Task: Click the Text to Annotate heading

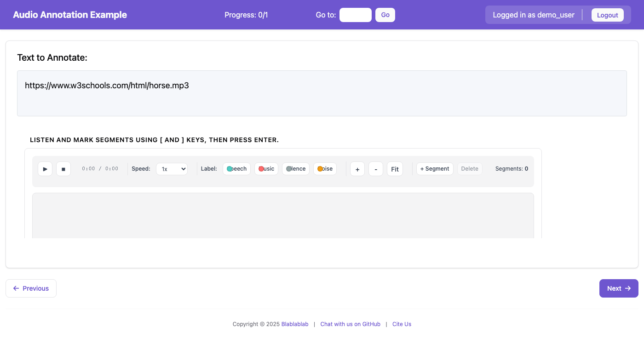Action: click(52, 57)
